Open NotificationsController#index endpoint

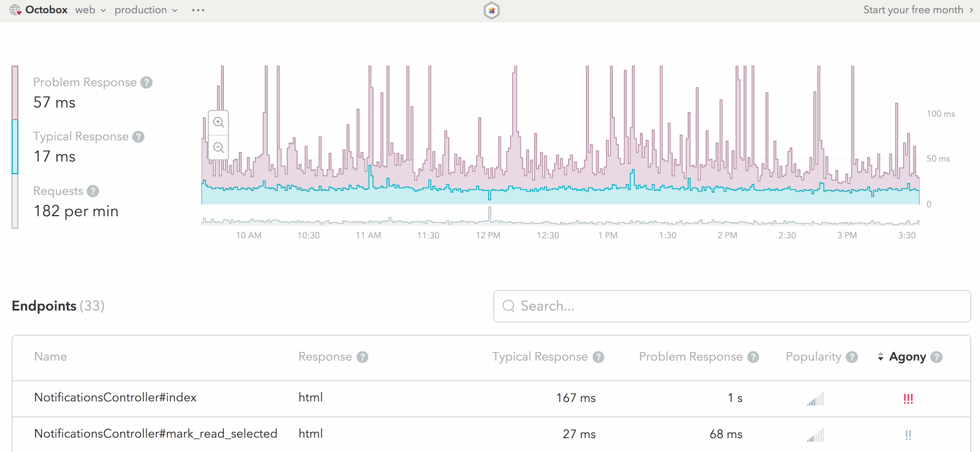(x=115, y=397)
